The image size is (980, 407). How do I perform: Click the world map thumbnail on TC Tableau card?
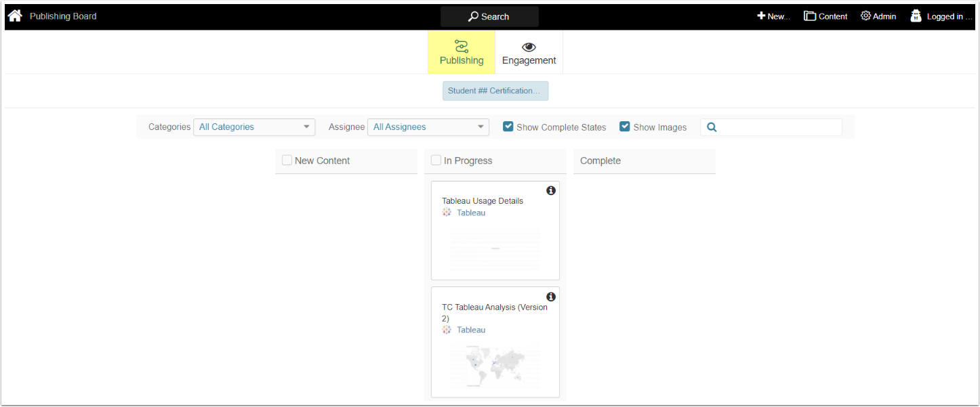click(495, 366)
